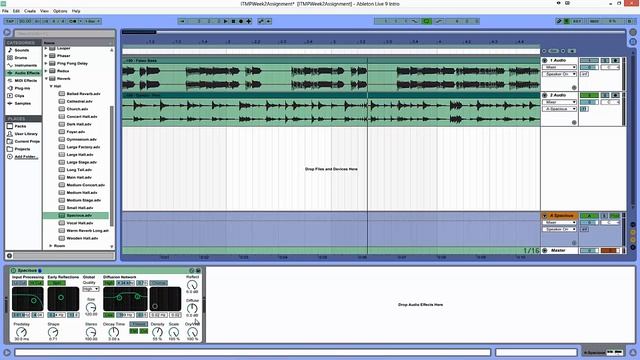Image resolution: width=640 pixels, height=360 pixels.
Task: Open 2 Audio A-Spacious parameter dropdown
Action: click(x=559, y=109)
